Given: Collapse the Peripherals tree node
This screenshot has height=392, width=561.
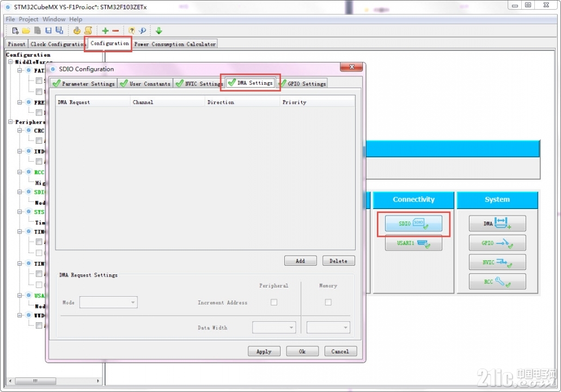Looking at the screenshot, I should pyautogui.click(x=11, y=122).
